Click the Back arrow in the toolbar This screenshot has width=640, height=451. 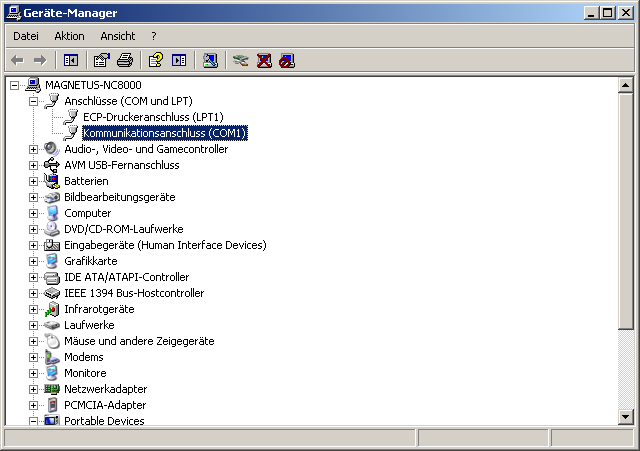click(x=17, y=61)
